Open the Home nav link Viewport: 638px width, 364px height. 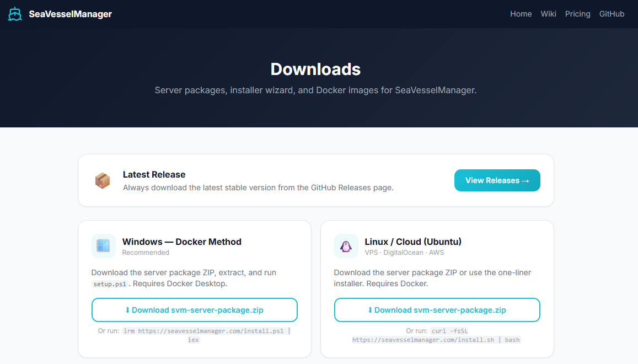521,14
